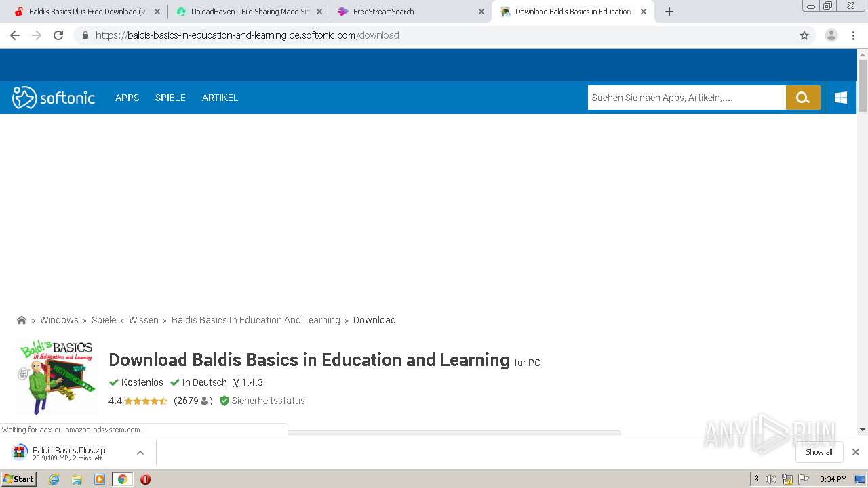The image size is (868, 488).
Task: Bookmark this page with the star
Action: (x=804, y=35)
